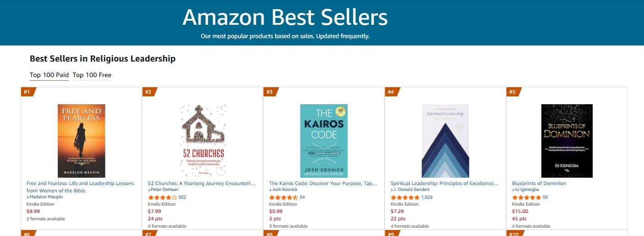The width and height of the screenshot is (644, 236).
Task: Visit author Madelon Maupin's page
Action: (46, 197)
